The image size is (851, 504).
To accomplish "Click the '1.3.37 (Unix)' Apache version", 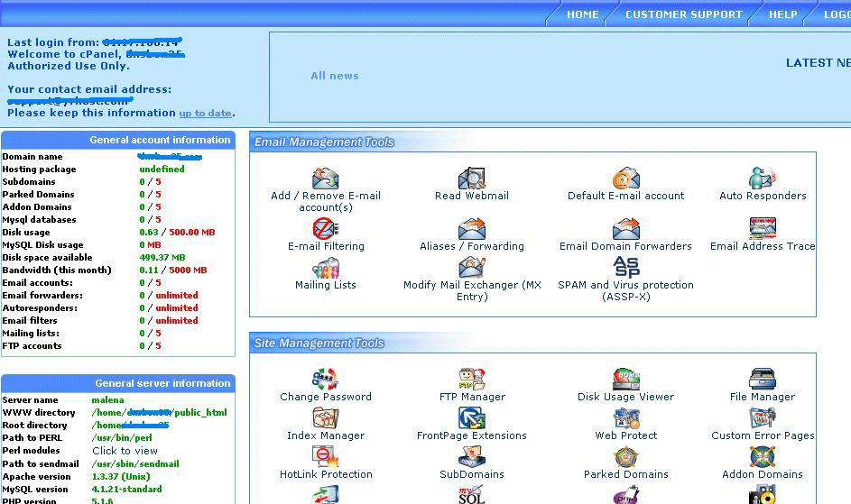I will pyautogui.click(x=121, y=477).
